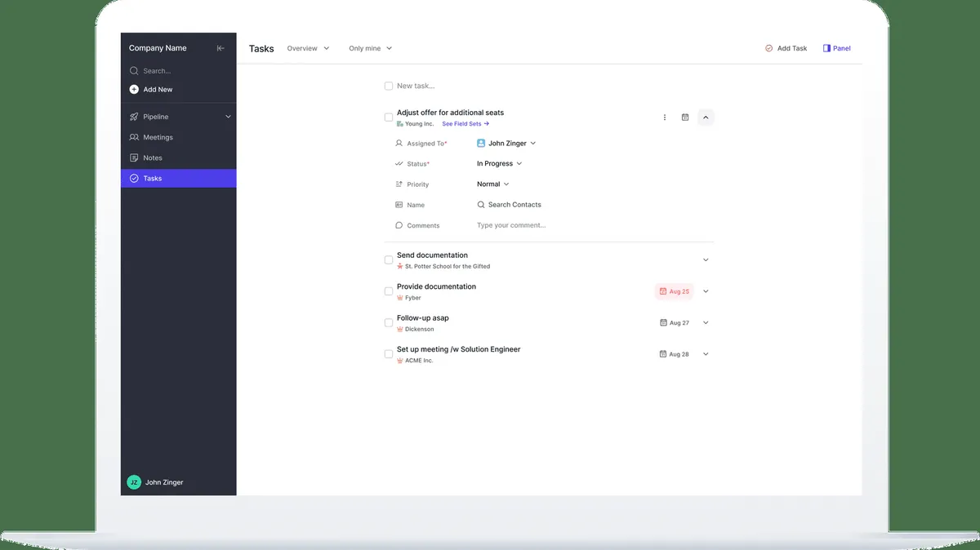Toggle the Panel button

pos(836,48)
